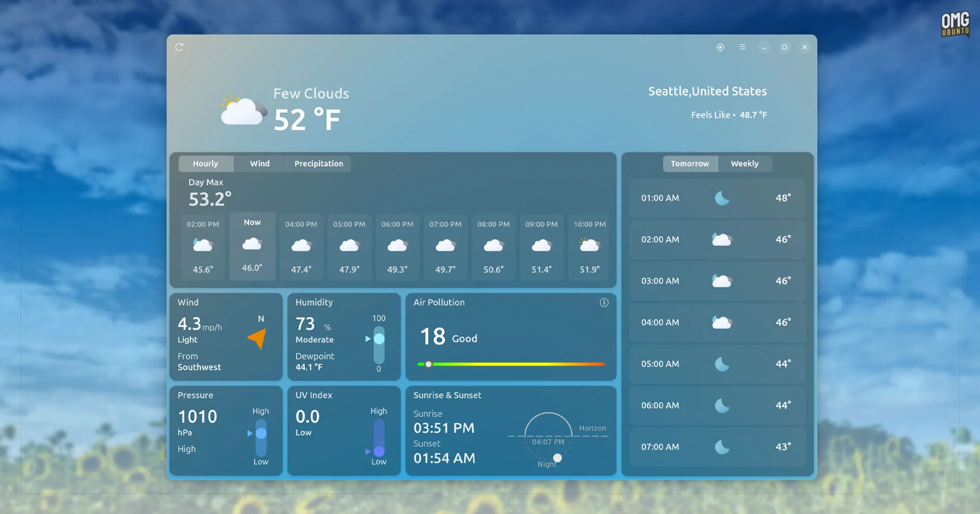The width and height of the screenshot is (980, 514).
Task: Click the locate current position icon
Action: [x=720, y=47]
